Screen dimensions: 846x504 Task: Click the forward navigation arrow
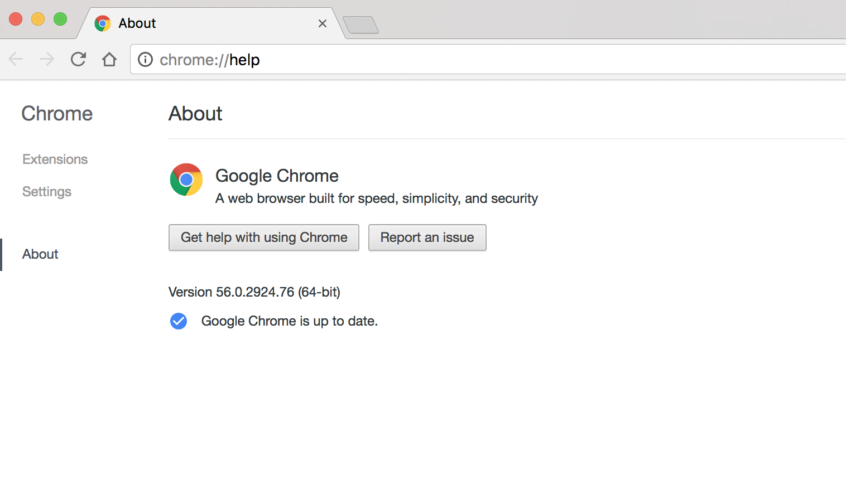click(47, 59)
